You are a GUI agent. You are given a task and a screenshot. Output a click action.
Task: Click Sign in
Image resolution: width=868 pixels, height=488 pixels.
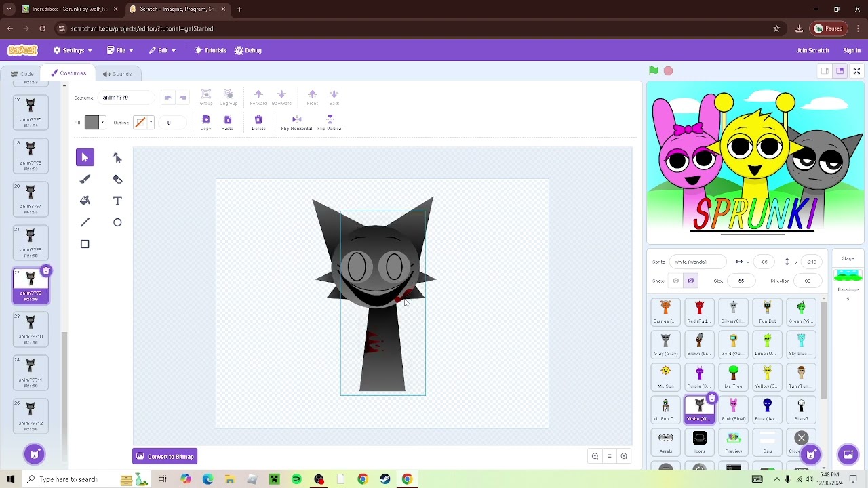tap(852, 50)
